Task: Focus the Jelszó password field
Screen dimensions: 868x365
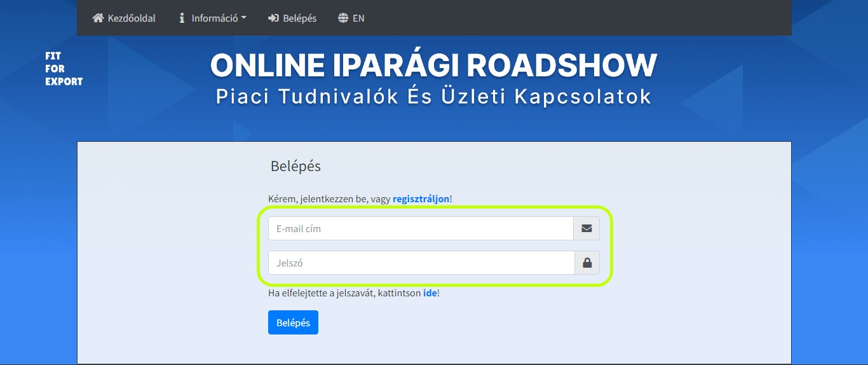Action: [421, 263]
